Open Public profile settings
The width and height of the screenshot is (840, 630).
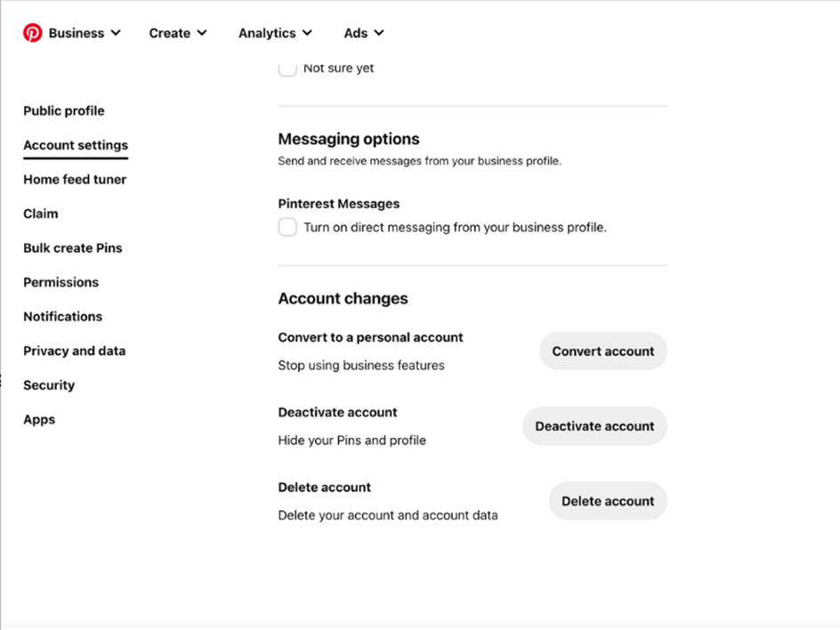tap(64, 111)
